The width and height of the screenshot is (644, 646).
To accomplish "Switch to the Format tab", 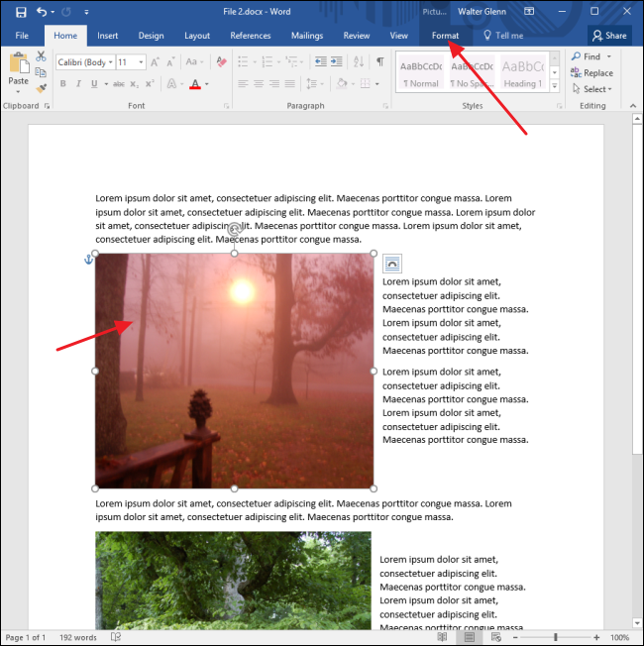I will tap(445, 36).
